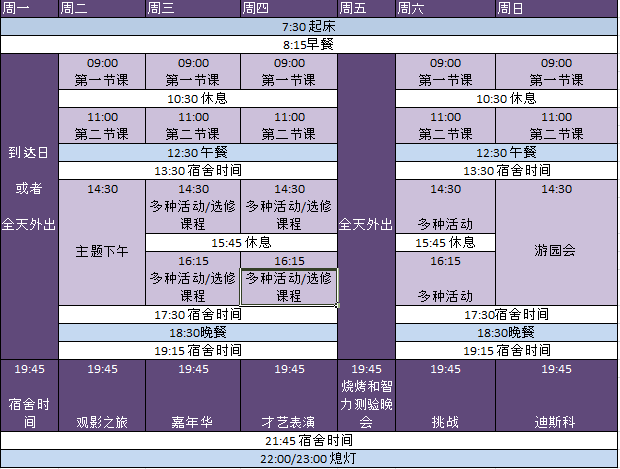Screen dimensions: 620x469
Task: Select the 周日 header cell
Action: pyautogui.click(x=556, y=8)
